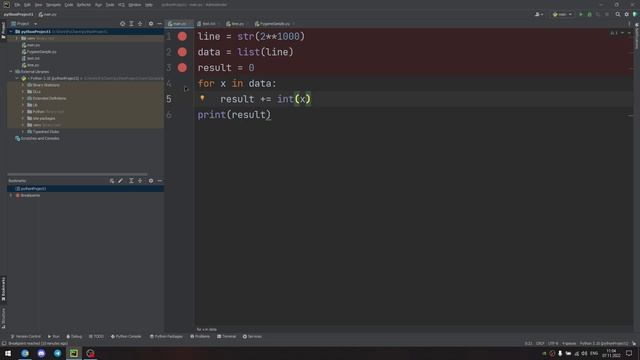Open the Version Control tool window
640x360 pixels.
point(26,336)
